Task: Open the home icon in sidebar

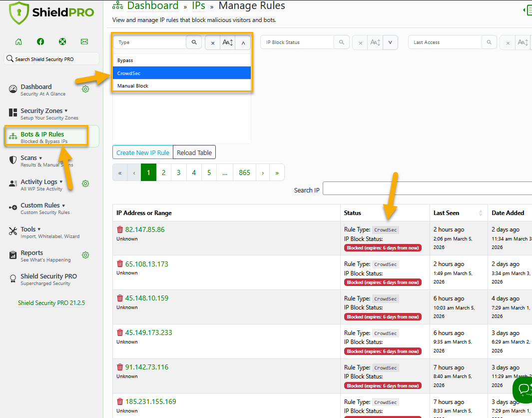Action: 18,42
